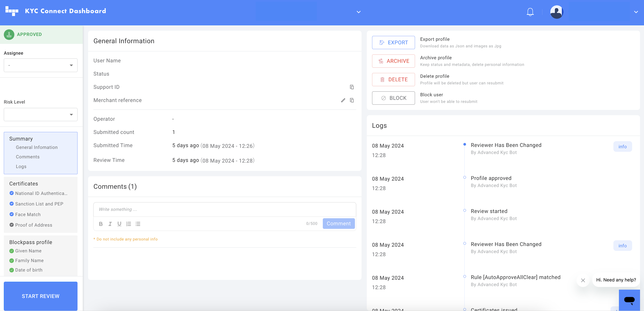This screenshot has height=311, width=644.
Task: Click the Profile approved log entry
Action: [x=491, y=178]
